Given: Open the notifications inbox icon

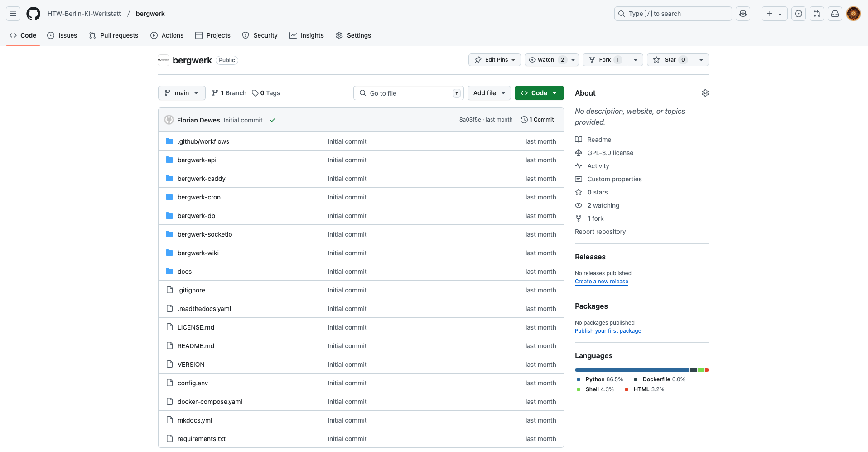Looking at the screenshot, I should coord(835,14).
